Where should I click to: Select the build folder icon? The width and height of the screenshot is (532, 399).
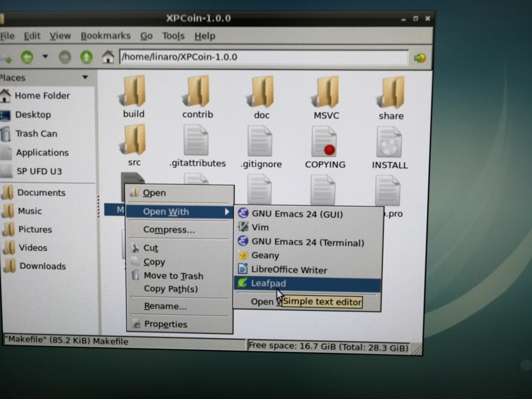click(133, 91)
